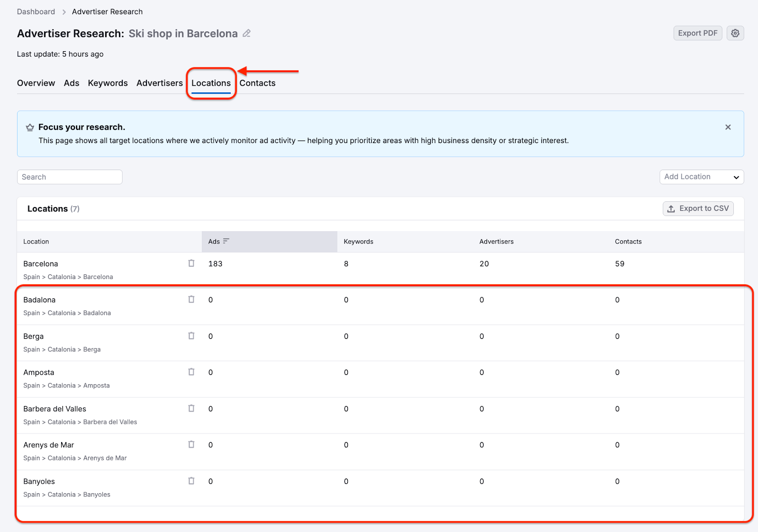
Task: Click the sort icon in the Ads column
Action: (x=226, y=241)
